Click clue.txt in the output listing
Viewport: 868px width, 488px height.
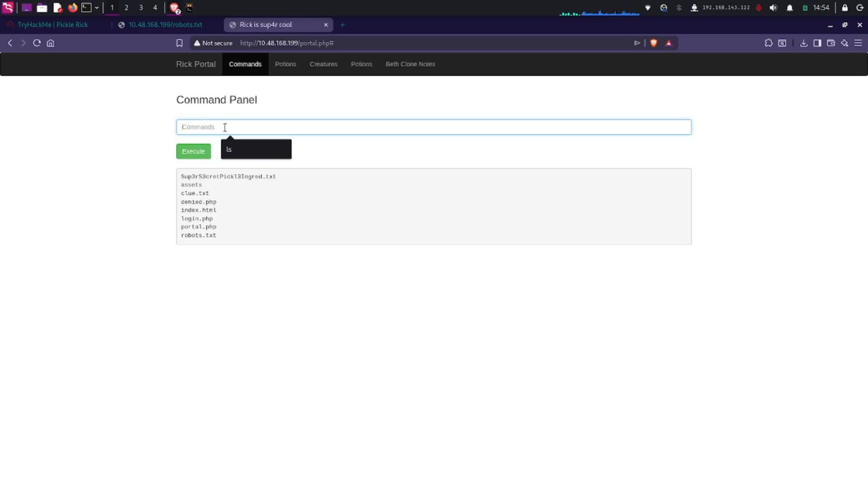pyautogui.click(x=195, y=193)
